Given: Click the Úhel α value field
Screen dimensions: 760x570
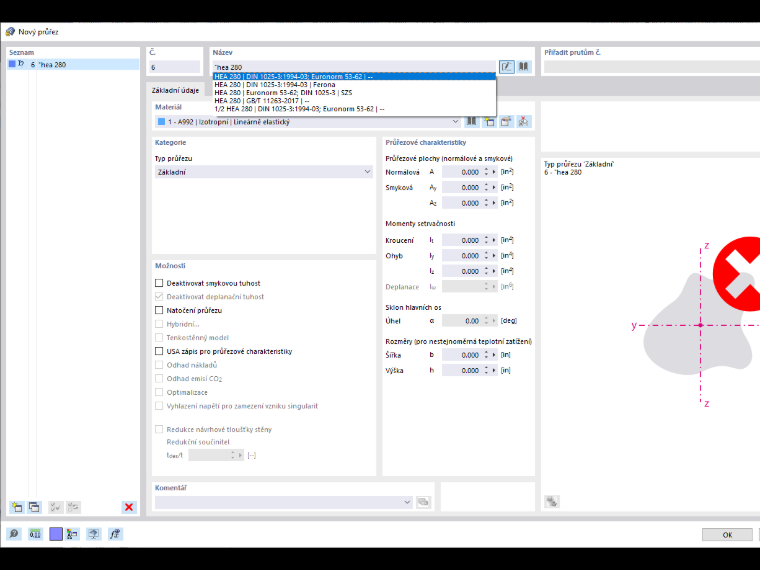Looking at the screenshot, I should coord(462,321).
